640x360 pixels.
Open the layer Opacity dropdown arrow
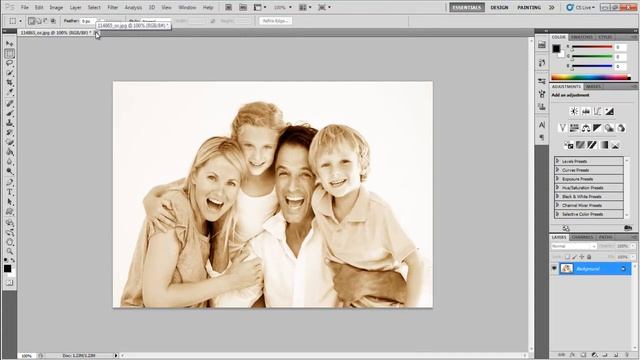coord(633,246)
